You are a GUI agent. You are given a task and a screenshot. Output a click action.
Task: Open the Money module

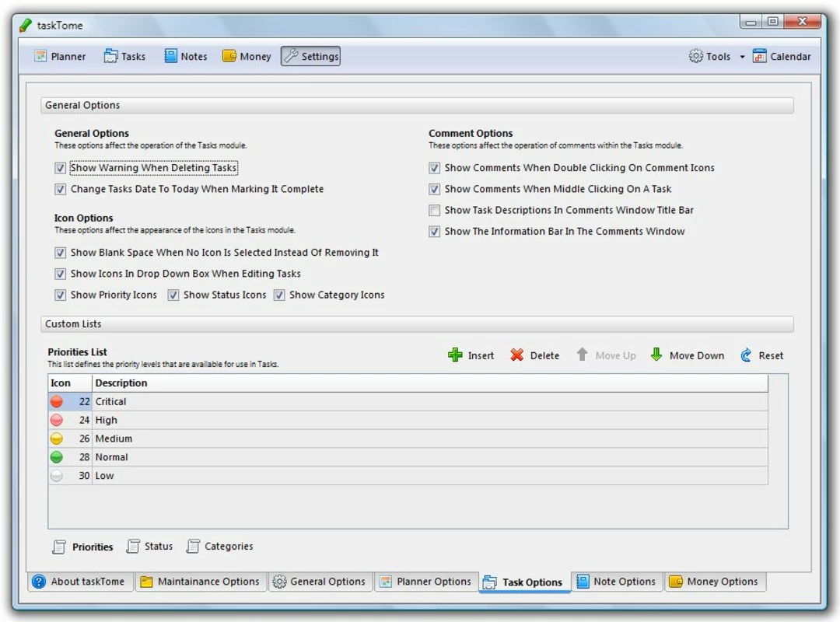(247, 56)
